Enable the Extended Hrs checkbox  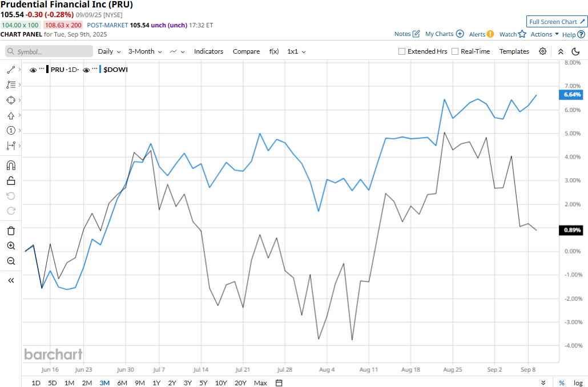402,51
